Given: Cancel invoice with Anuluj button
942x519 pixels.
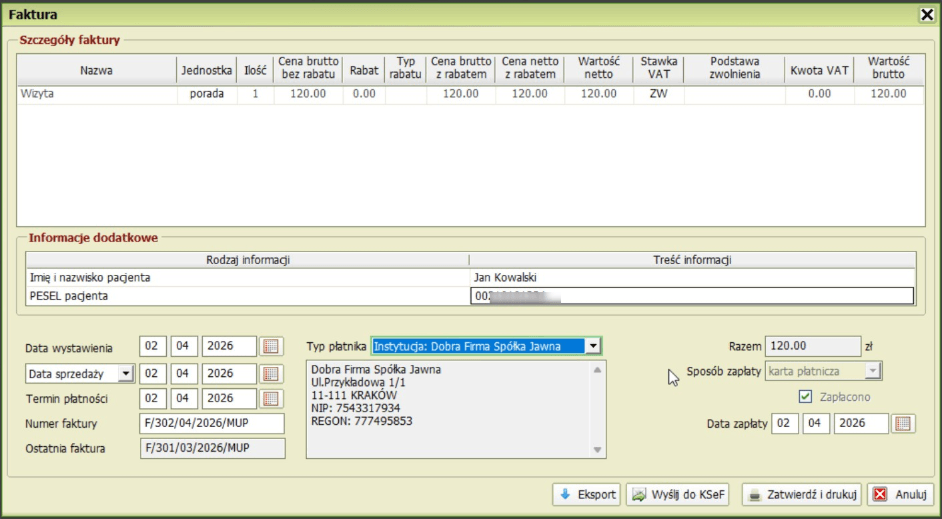Looking at the screenshot, I should [901, 494].
